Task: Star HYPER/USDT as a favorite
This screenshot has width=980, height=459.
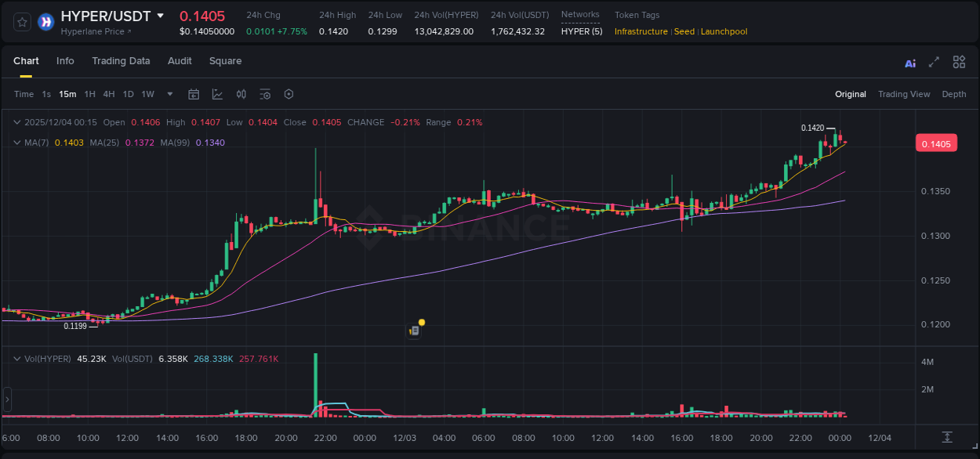Action: (x=21, y=21)
